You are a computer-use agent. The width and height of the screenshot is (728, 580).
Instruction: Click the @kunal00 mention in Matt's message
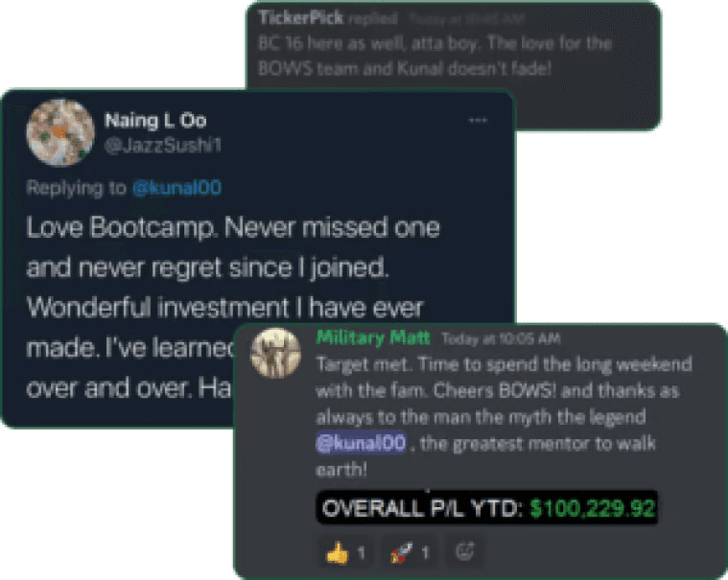(x=362, y=443)
